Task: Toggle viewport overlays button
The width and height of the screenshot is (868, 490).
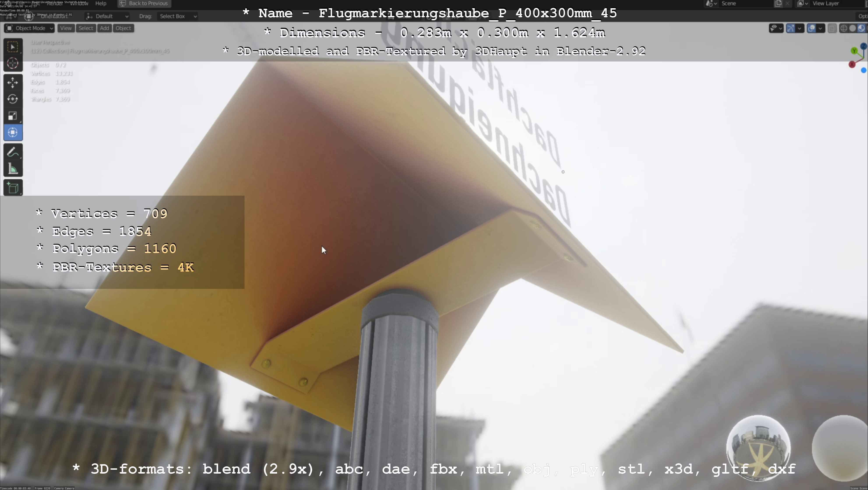Action: (811, 28)
